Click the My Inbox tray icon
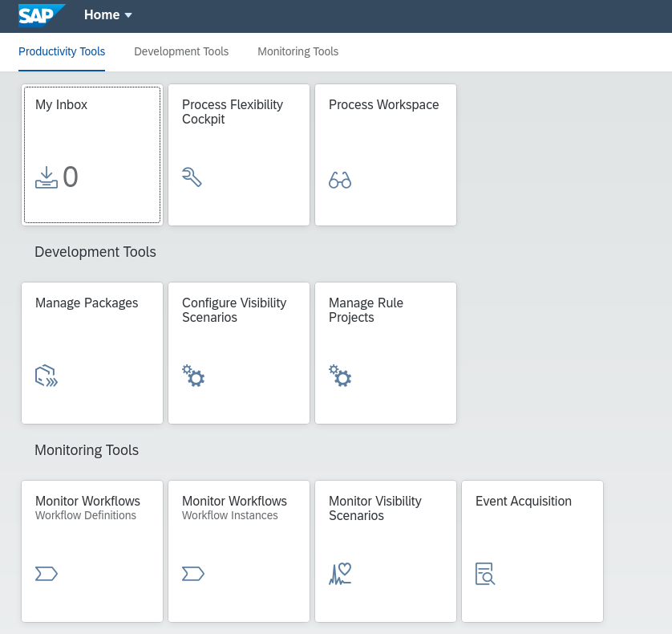The image size is (672, 634). (47, 177)
